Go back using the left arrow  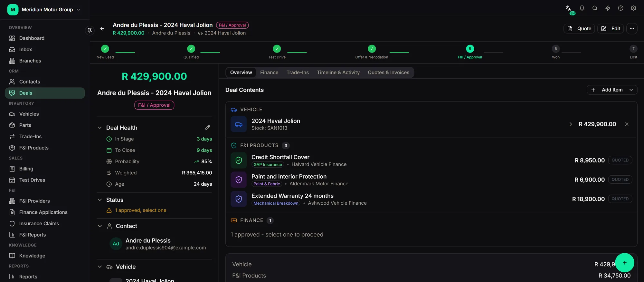coord(102,29)
